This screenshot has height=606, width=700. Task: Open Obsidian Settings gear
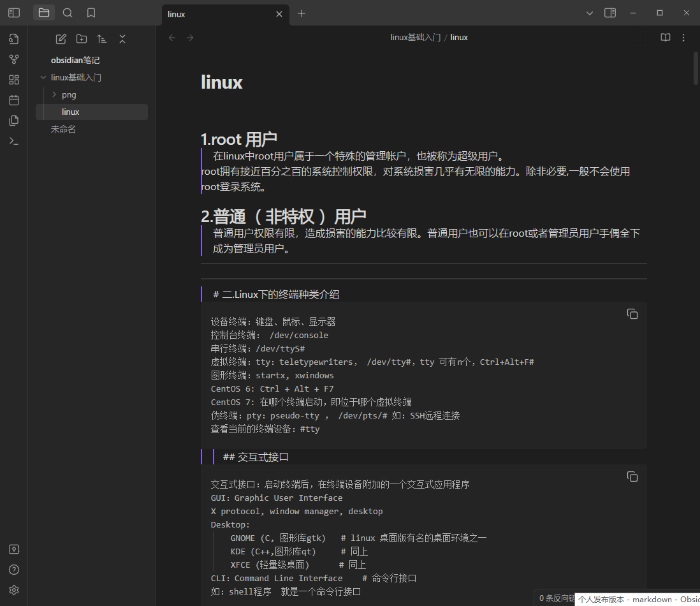pos(13,589)
